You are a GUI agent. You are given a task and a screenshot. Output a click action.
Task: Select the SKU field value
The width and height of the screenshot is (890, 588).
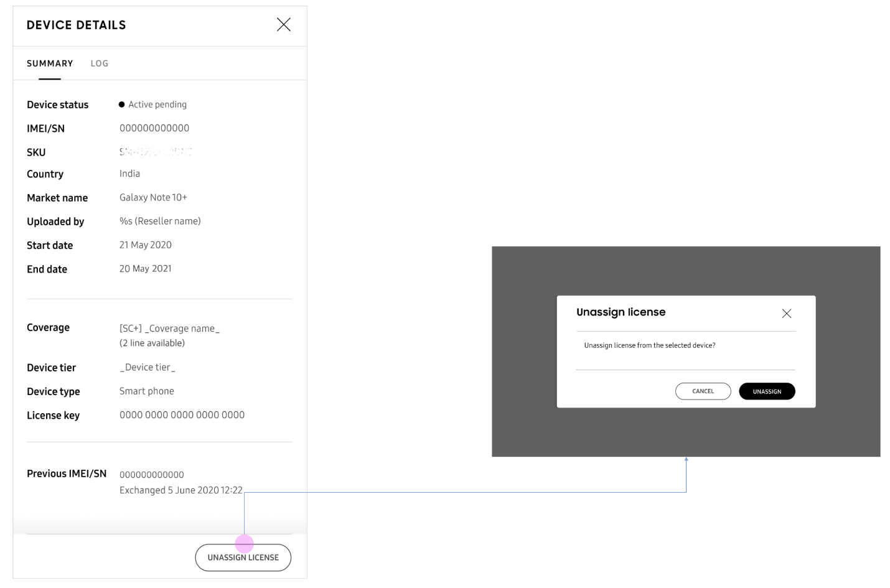(x=156, y=152)
